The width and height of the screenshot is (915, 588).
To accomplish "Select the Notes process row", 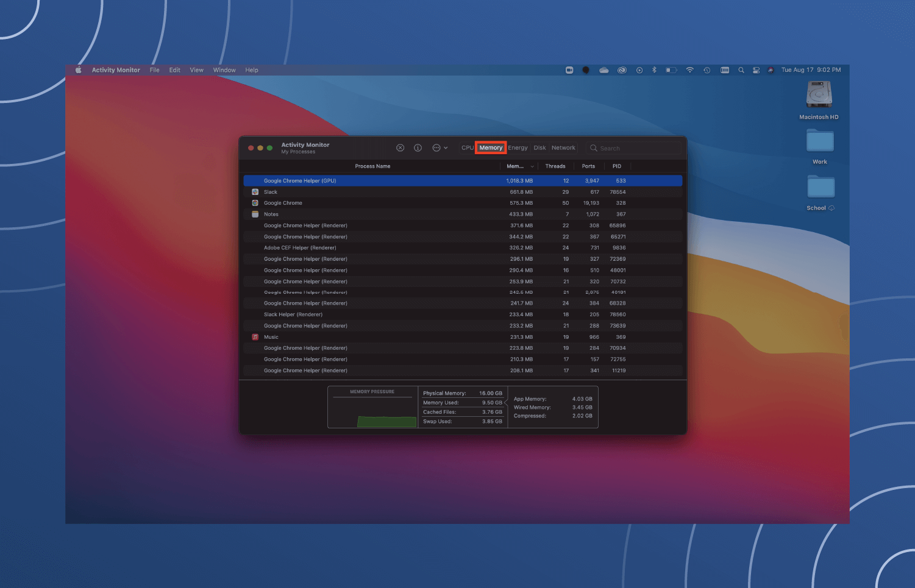I will coord(366,214).
